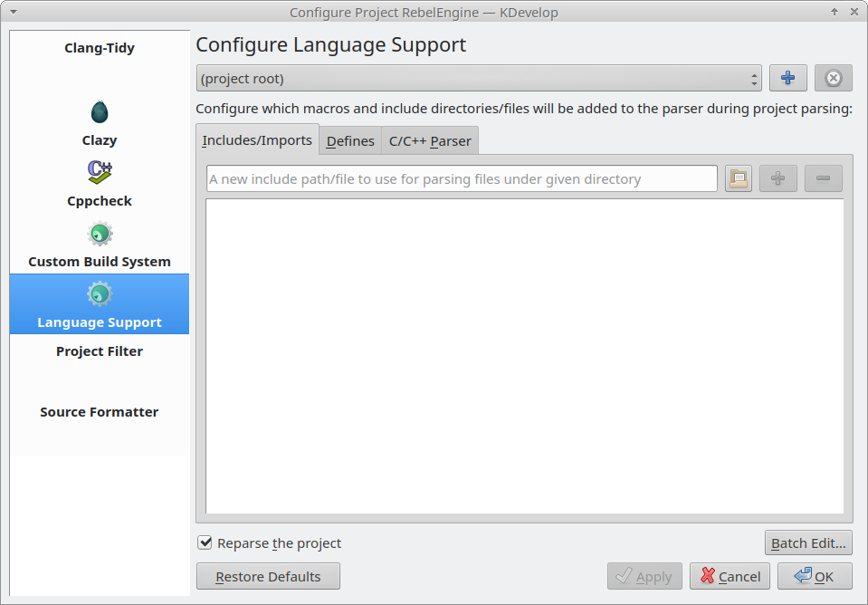This screenshot has height=605, width=868.
Task: Switch to the Includes/Imports tab
Action: click(257, 139)
